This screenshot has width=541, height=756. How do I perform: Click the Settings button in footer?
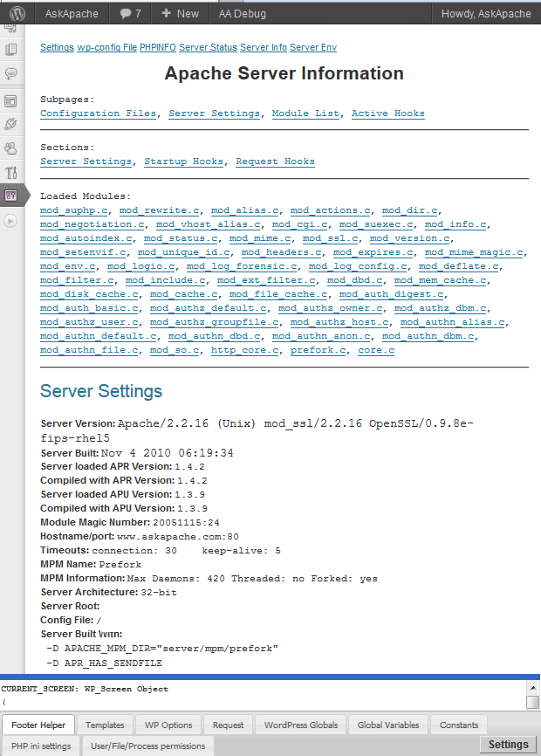point(508,745)
